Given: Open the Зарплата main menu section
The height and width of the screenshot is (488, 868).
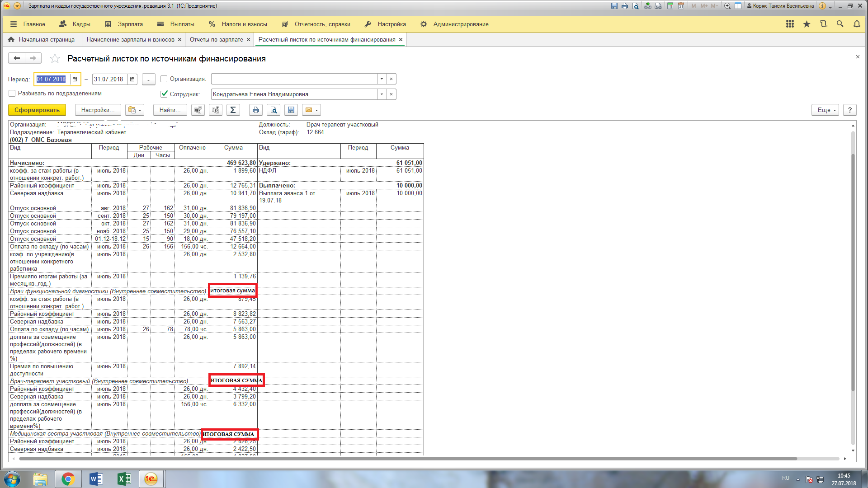Looking at the screenshot, I should tap(124, 24).
